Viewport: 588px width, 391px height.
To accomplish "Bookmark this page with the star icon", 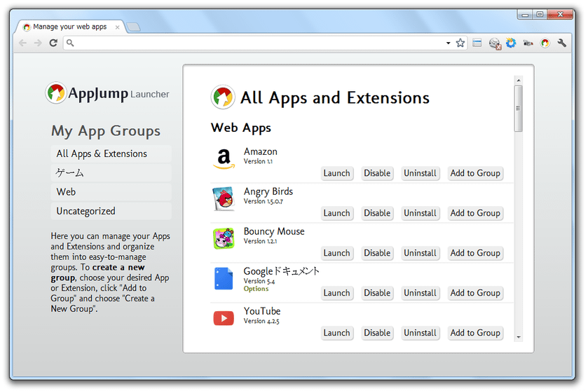I will pyautogui.click(x=460, y=43).
